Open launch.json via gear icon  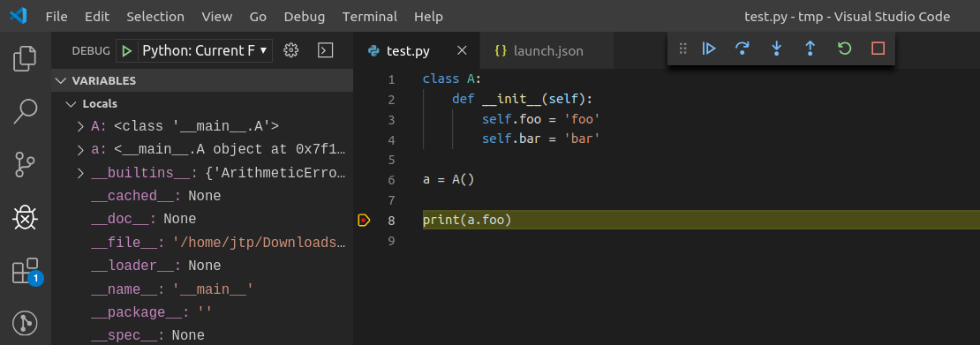pos(290,50)
